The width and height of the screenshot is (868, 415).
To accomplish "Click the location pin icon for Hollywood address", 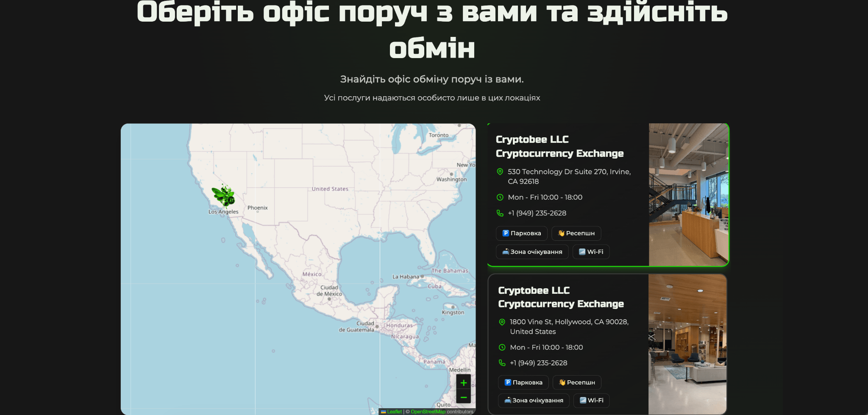I will tap(502, 322).
